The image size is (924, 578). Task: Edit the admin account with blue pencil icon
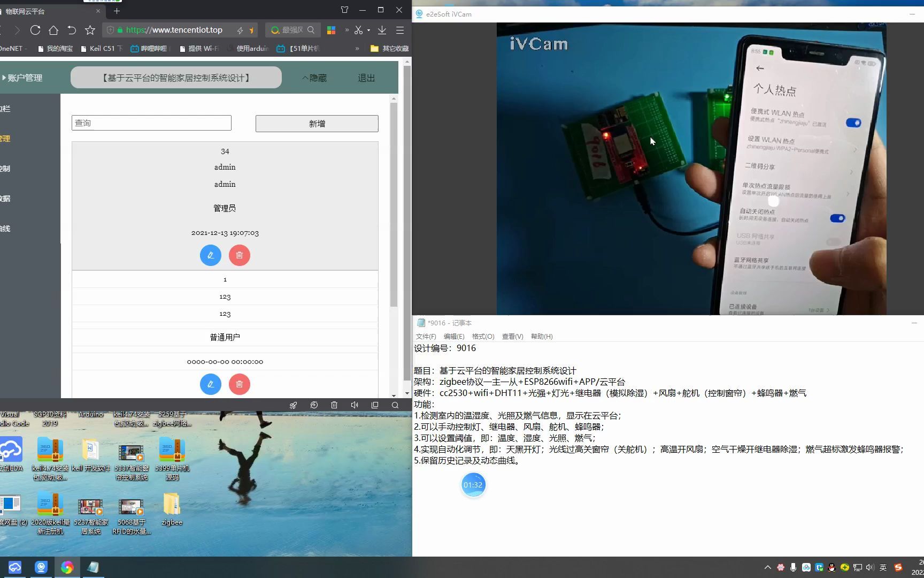pos(211,255)
